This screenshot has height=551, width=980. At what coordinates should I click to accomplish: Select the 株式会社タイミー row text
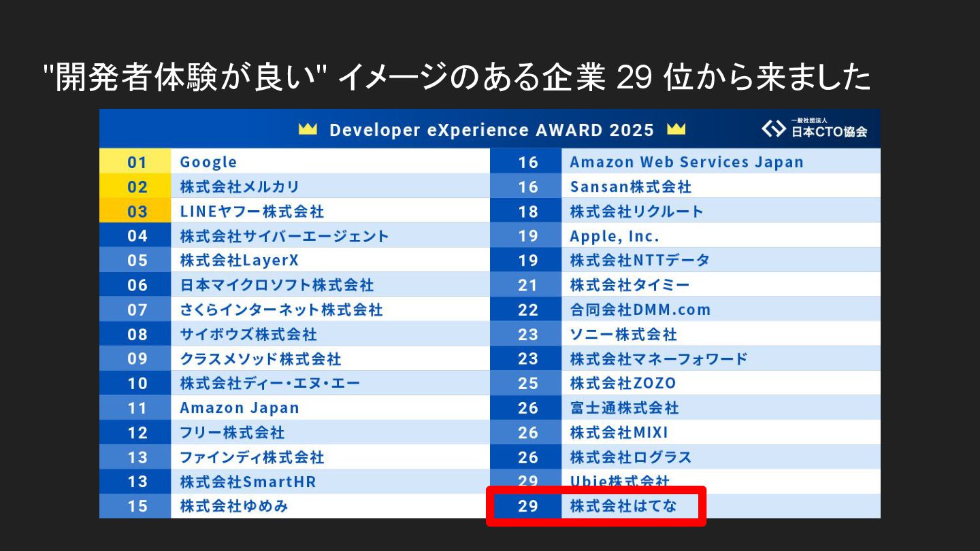click(630, 285)
